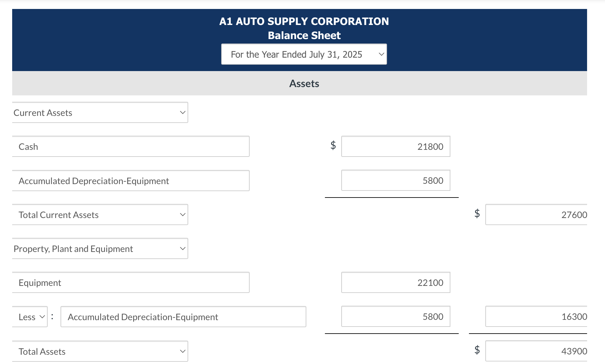Select the Accumulated Depreciation-Equipment field under Cash
The width and height of the screenshot is (605, 364).
point(131,180)
